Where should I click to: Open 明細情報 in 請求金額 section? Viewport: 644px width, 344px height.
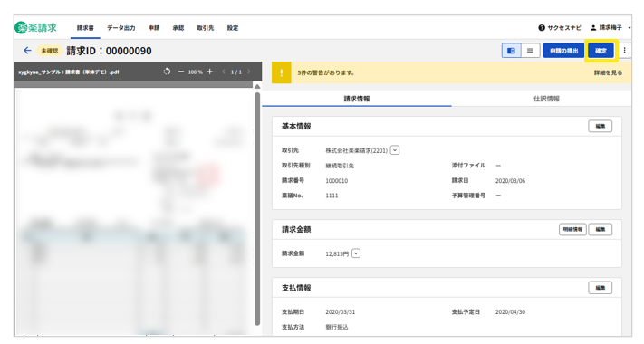572,229
